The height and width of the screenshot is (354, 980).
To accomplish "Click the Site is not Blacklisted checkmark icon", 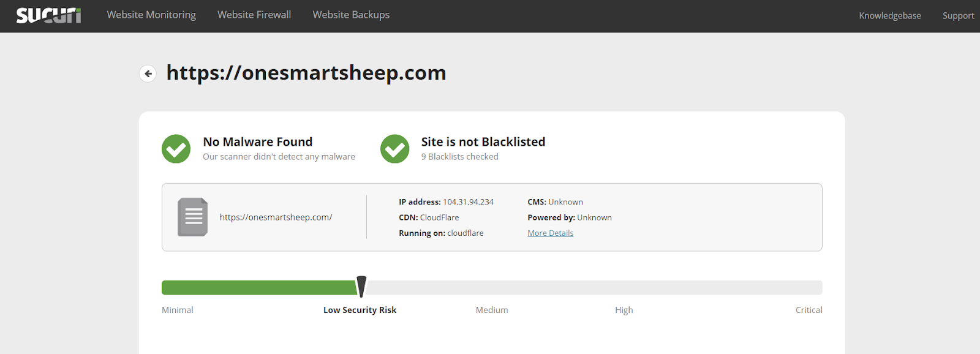I will (394, 149).
